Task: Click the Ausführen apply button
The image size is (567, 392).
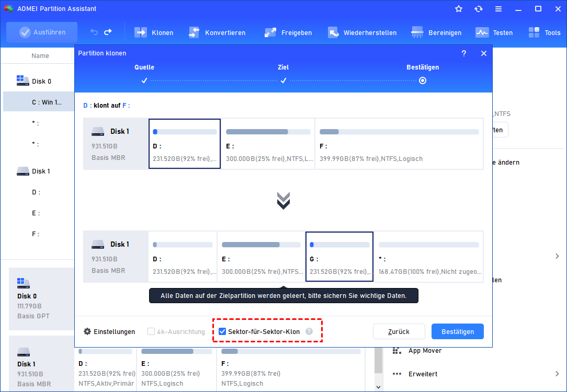Action: click(x=42, y=32)
